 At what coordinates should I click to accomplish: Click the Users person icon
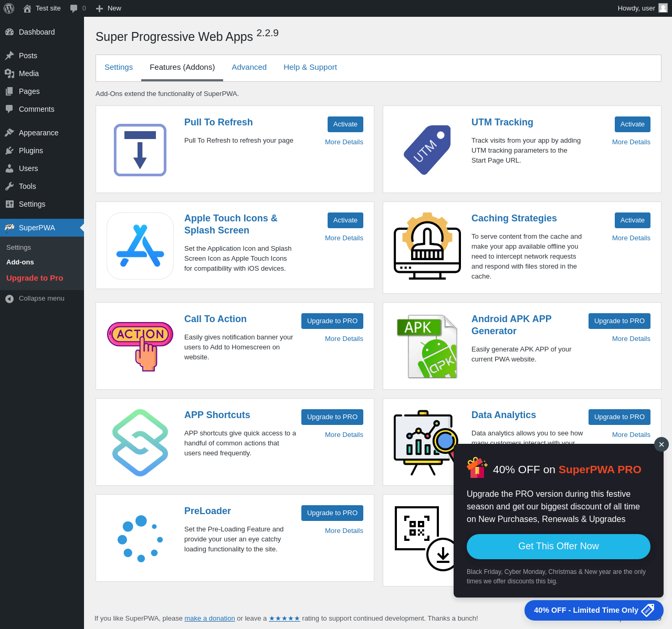point(9,168)
